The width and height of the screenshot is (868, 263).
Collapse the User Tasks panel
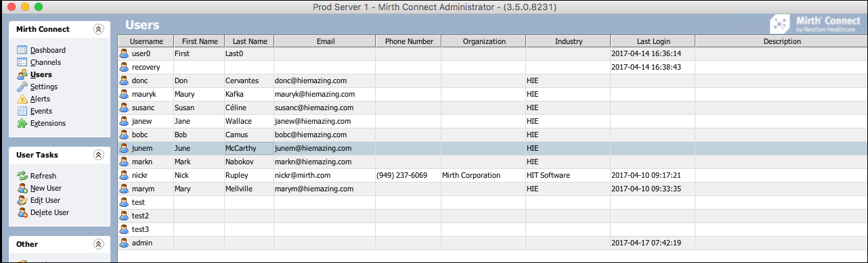pyautogui.click(x=99, y=155)
